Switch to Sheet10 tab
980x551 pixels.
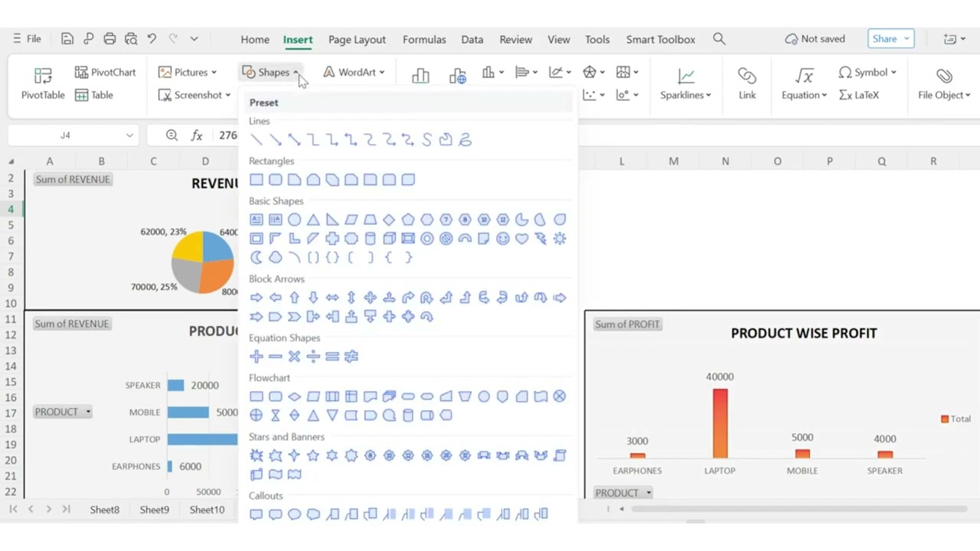click(x=207, y=510)
